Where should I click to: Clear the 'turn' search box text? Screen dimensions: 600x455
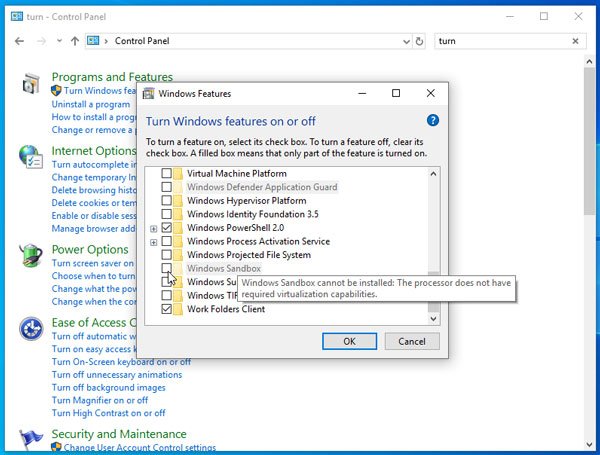[x=574, y=42]
